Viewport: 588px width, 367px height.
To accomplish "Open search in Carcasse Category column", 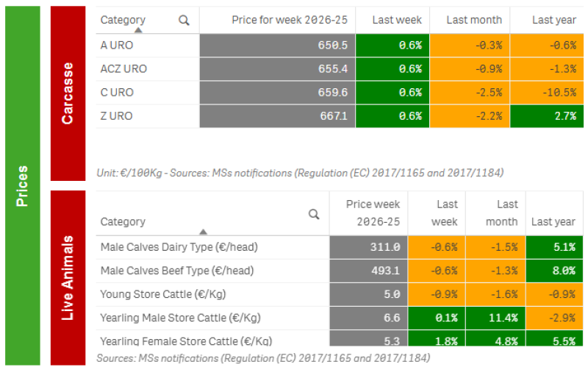I will click(x=184, y=21).
